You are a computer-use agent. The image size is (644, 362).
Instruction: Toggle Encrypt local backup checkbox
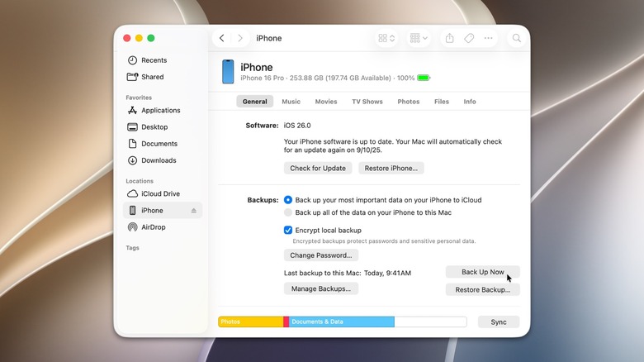[288, 231]
